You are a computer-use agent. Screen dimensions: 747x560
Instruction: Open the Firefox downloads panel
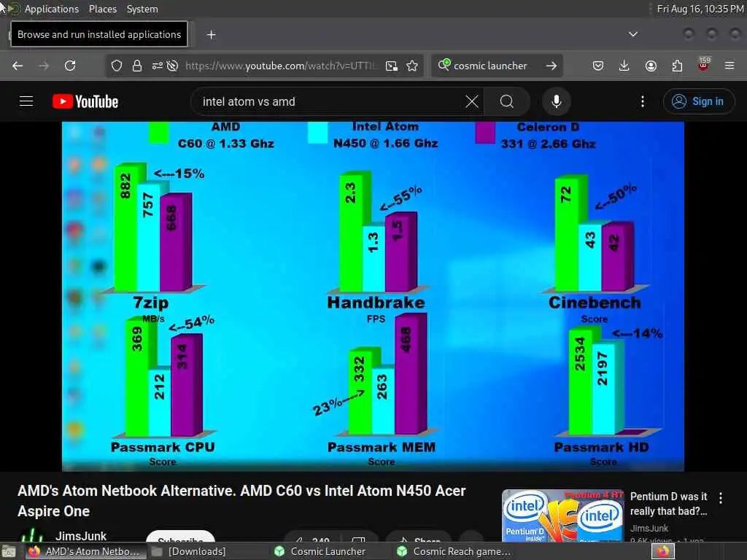(x=624, y=66)
